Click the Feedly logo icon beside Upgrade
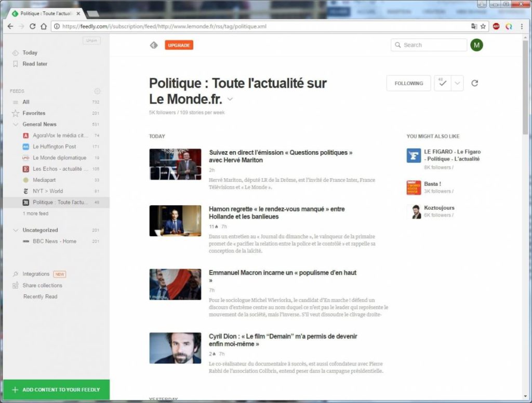 (154, 45)
